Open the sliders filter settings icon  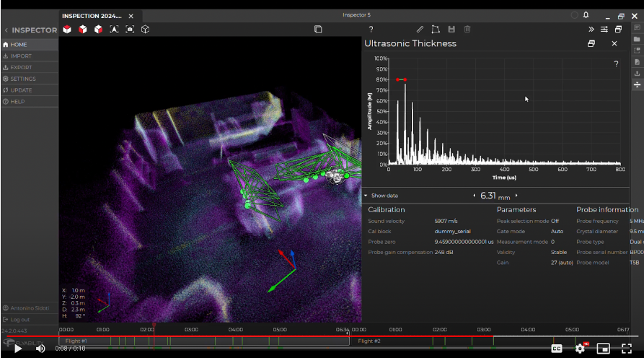point(604,29)
